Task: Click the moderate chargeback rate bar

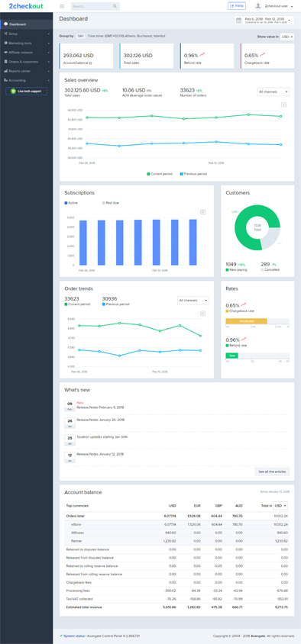Action: point(246,320)
